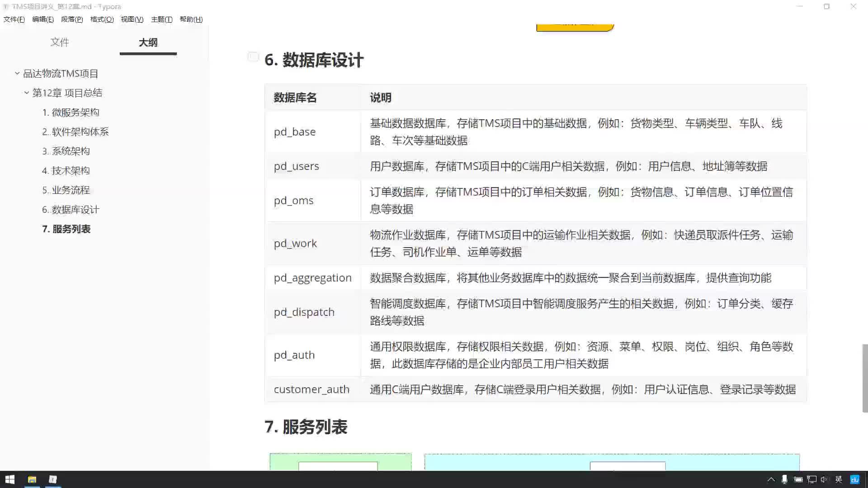Click the 7. 服务列表 heading
868x488 pixels.
point(306,427)
